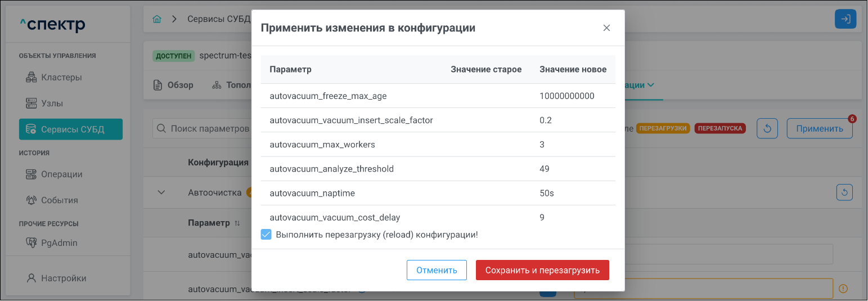868x301 pixels.
Task: Click the Кластеры icon in sidebar
Action: click(32, 77)
